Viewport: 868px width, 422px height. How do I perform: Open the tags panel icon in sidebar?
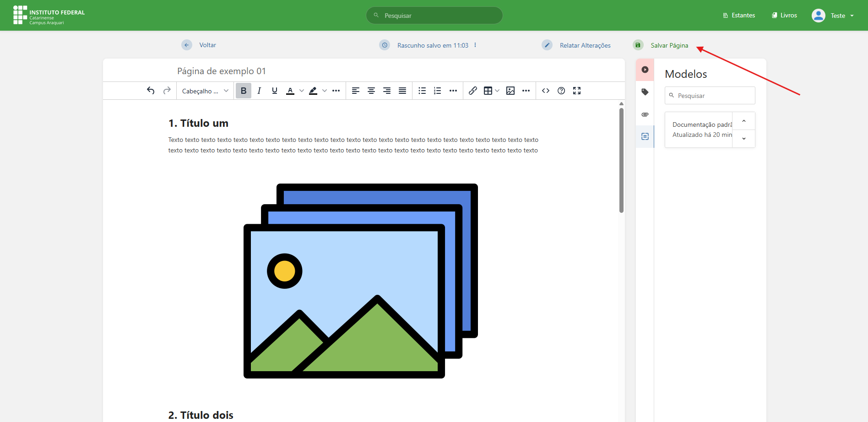[645, 92]
